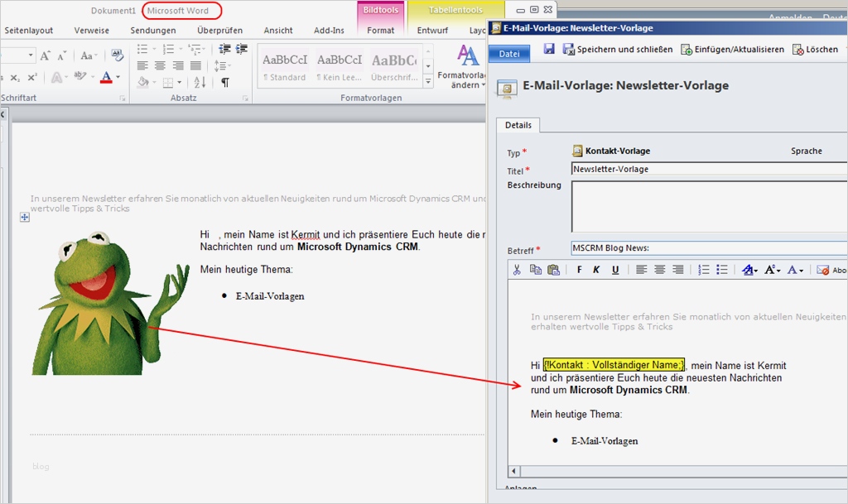Open bullets list dropdown in Word ribbon
The image size is (848, 504).
pyautogui.click(x=153, y=49)
